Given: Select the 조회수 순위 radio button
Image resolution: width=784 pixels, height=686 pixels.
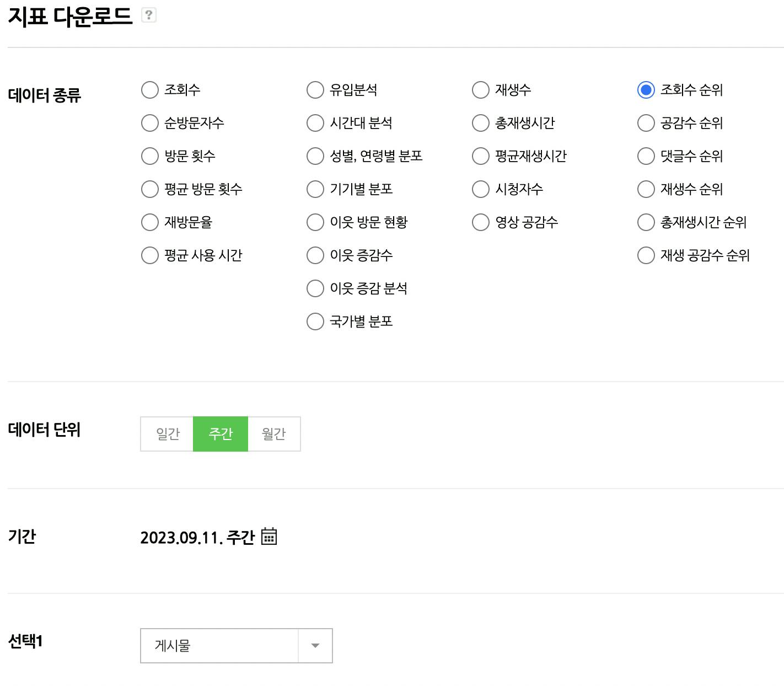Looking at the screenshot, I should (x=646, y=90).
